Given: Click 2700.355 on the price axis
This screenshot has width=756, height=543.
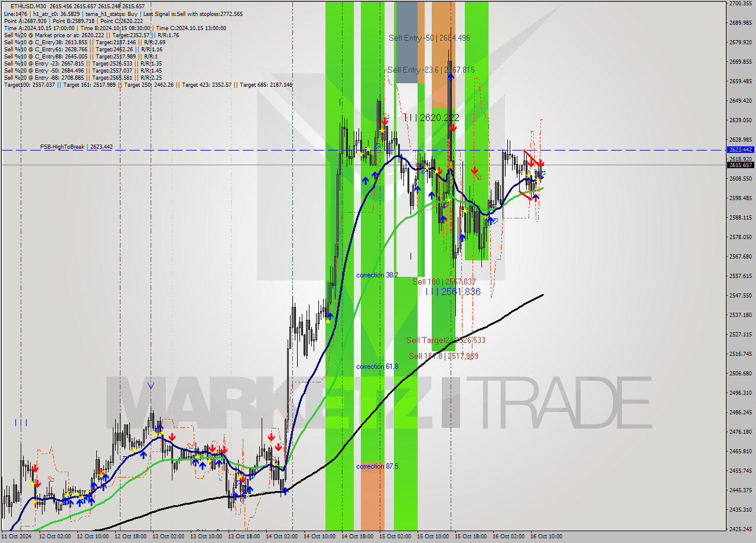Looking at the screenshot, I should (741, 4).
